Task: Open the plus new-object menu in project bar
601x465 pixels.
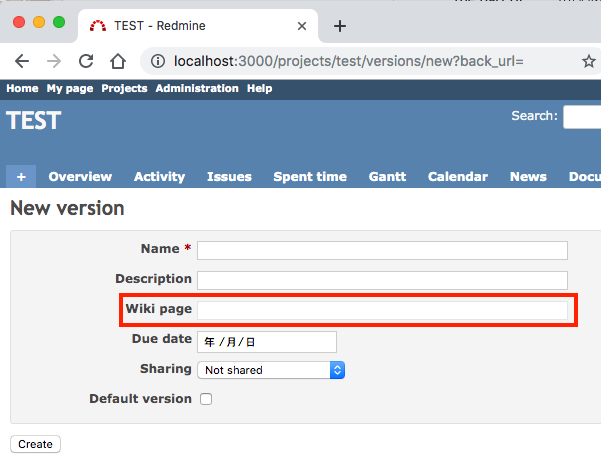Action: (21, 176)
